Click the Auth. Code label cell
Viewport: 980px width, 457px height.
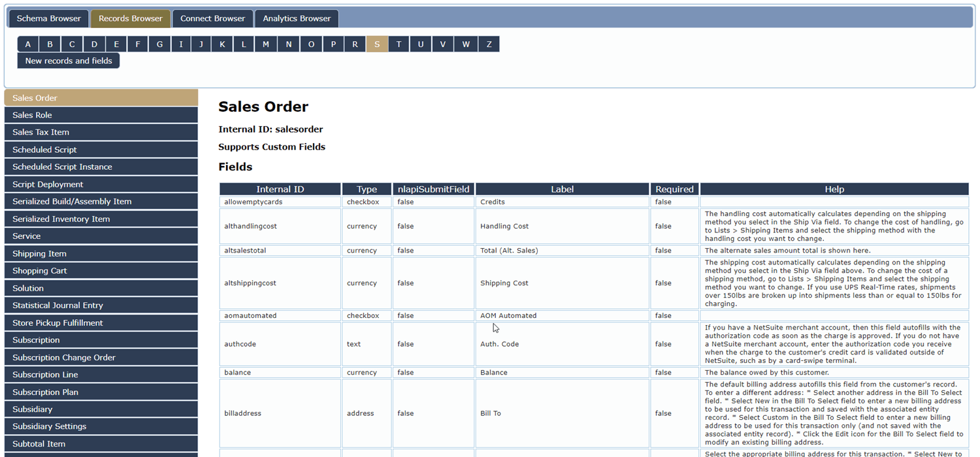(x=563, y=344)
